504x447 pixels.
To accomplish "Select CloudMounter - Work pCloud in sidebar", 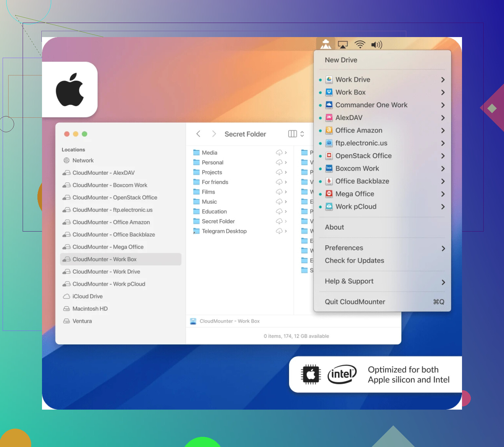I will tap(121, 284).
